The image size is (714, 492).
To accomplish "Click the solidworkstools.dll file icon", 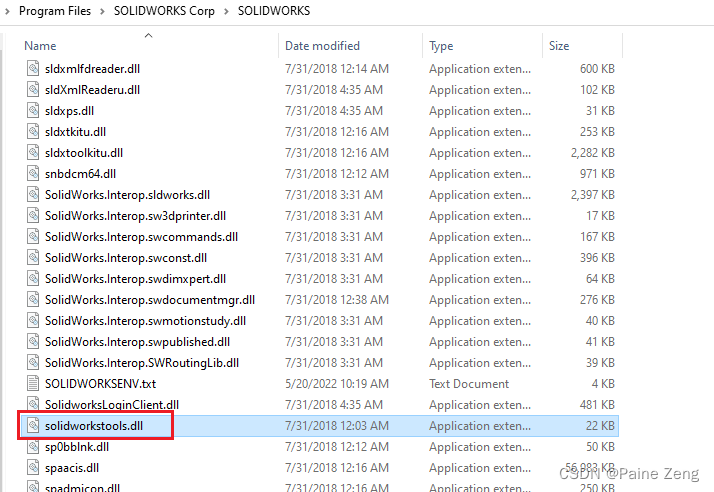I will click(33, 425).
